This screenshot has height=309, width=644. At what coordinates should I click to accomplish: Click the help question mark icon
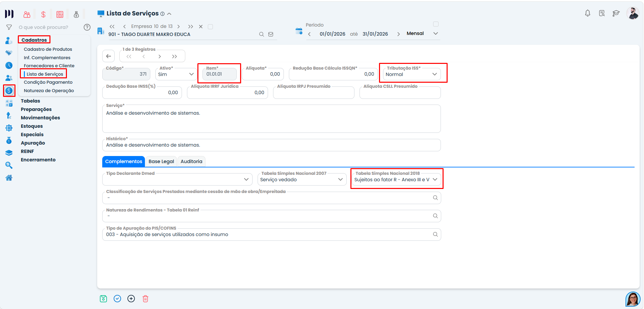[x=87, y=27]
